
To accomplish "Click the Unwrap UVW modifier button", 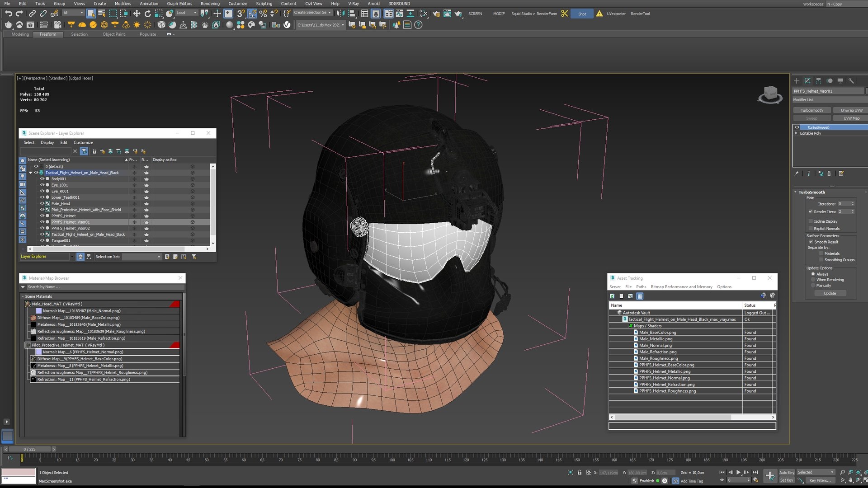I will pyautogui.click(x=851, y=110).
